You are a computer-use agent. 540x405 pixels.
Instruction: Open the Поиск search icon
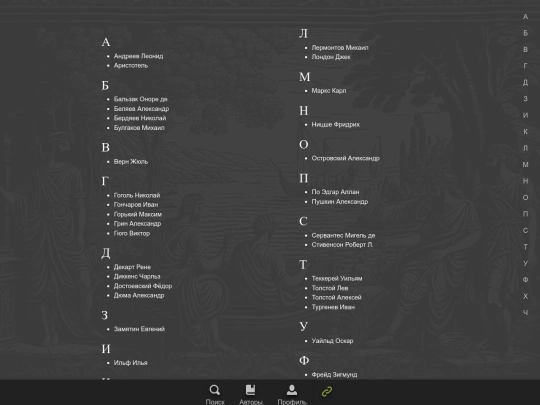tap(215, 390)
